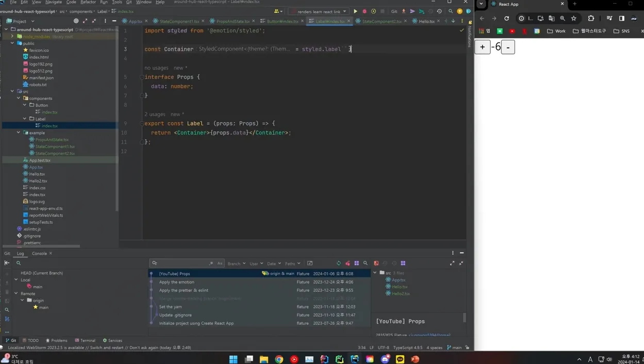Image resolution: width=644 pixels, height=364 pixels.
Task: Click the main branch widget in status bar
Action: coord(454,348)
